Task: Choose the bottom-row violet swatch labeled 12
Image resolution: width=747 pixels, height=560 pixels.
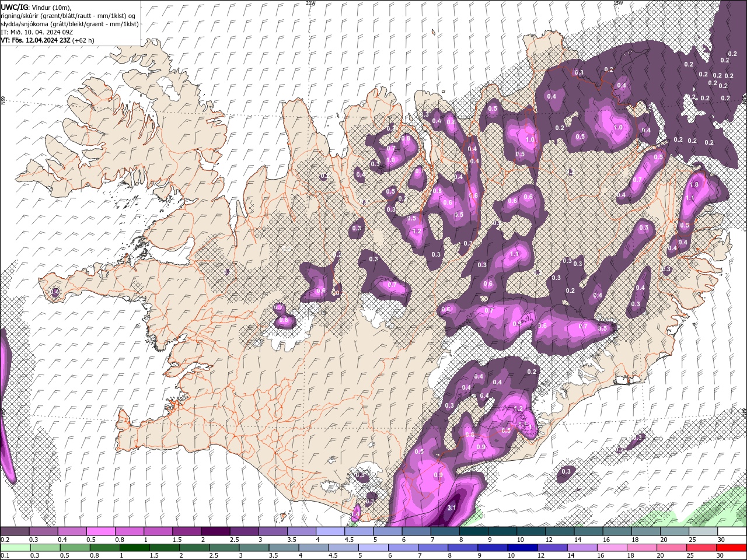Action: tap(552, 548)
